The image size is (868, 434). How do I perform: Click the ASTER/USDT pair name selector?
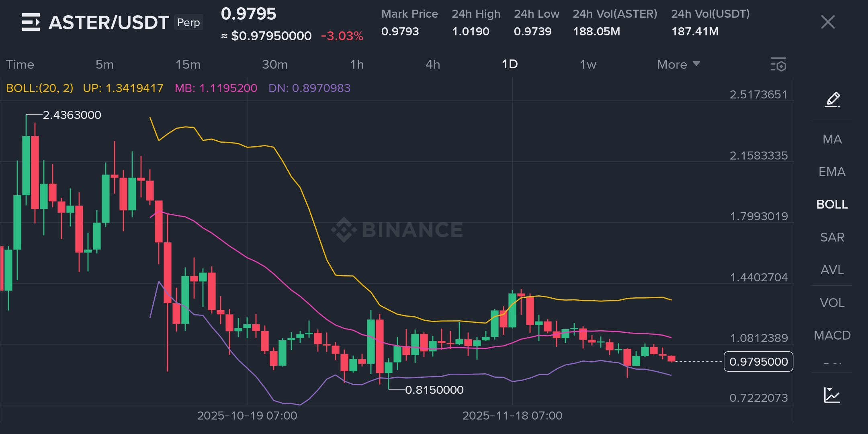click(x=108, y=23)
